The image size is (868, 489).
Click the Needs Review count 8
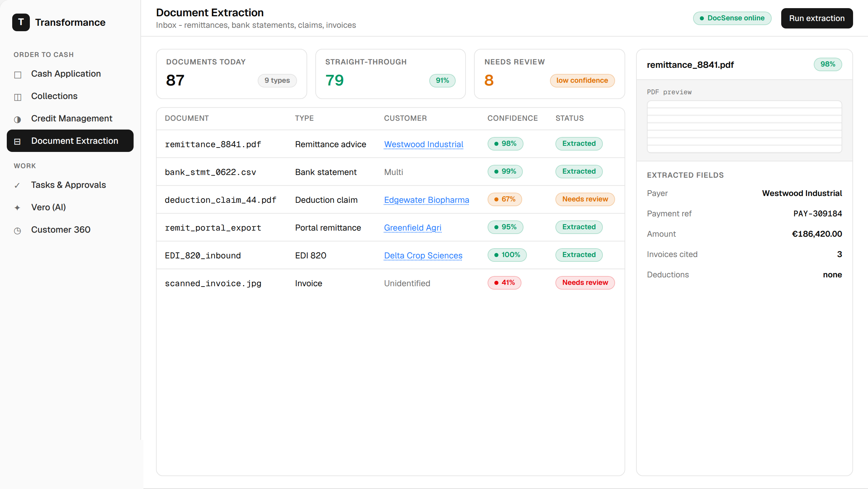pos(489,80)
